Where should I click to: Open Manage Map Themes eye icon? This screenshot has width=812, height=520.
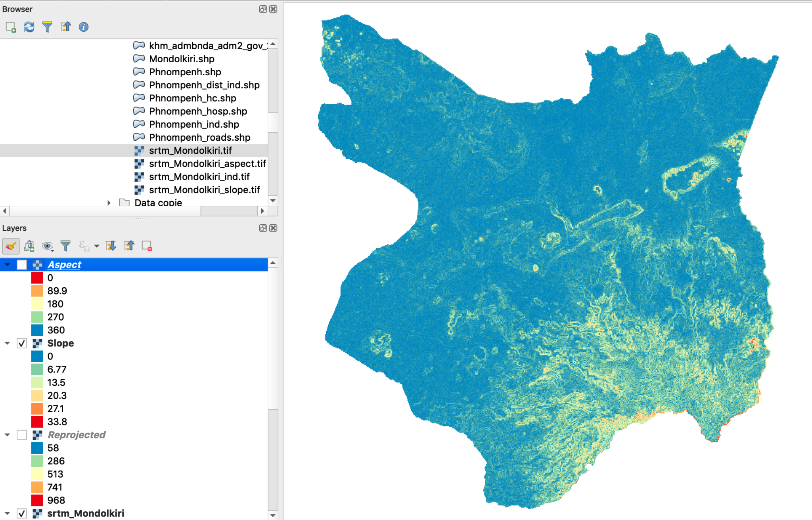pos(48,247)
